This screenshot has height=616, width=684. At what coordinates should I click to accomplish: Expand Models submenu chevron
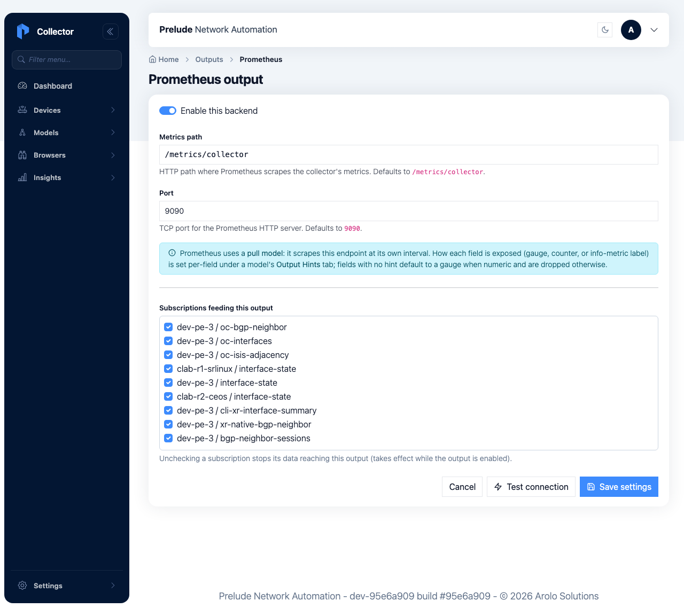tap(113, 132)
